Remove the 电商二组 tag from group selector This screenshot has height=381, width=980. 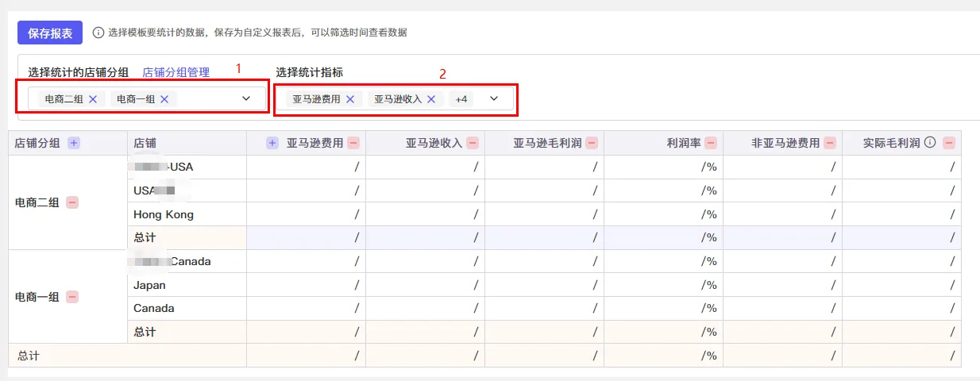click(93, 99)
